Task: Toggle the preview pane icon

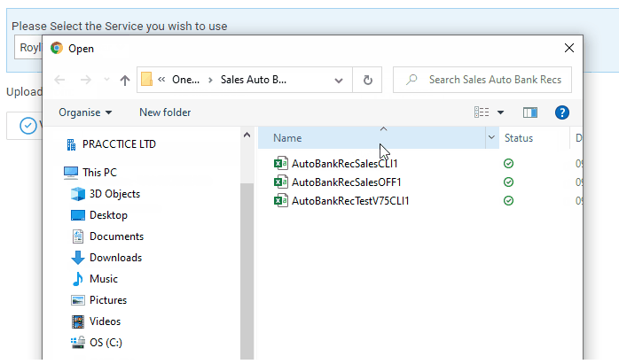Action: [x=530, y=112]
